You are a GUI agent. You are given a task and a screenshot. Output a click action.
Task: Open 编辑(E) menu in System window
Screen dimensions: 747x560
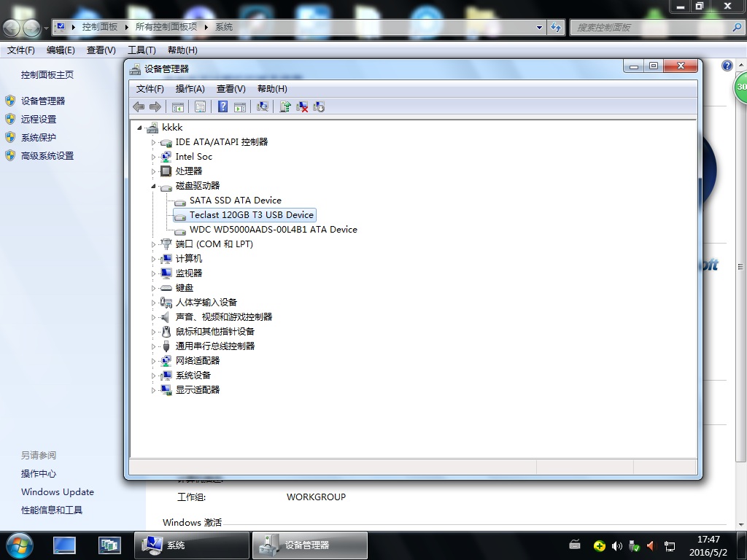(x=61, y=50)
